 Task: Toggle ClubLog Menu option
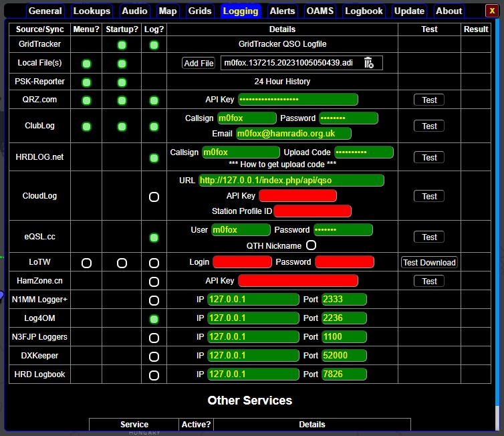click(x=86, y=126)
